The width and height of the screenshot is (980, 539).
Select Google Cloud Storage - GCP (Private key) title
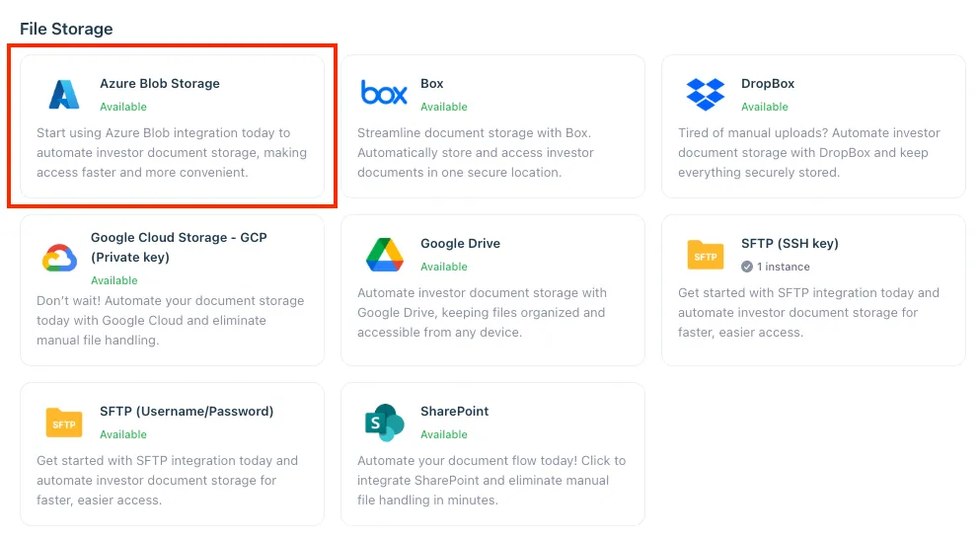[x=179, y=247]
